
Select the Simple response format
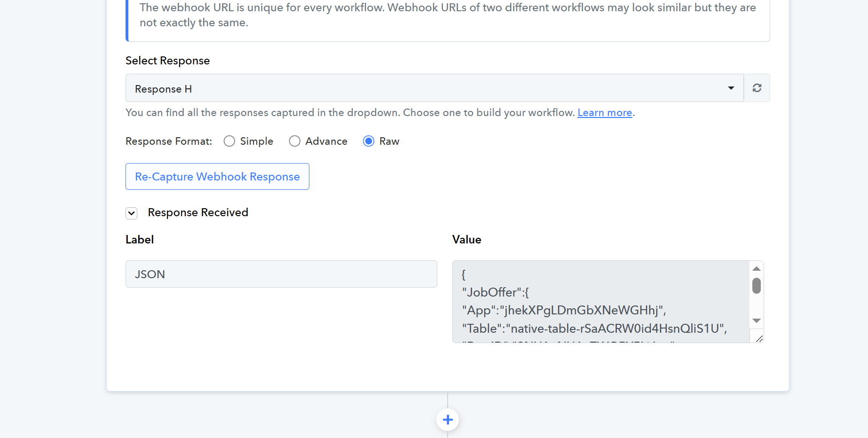pyautogui.click(x=229, y=141)
